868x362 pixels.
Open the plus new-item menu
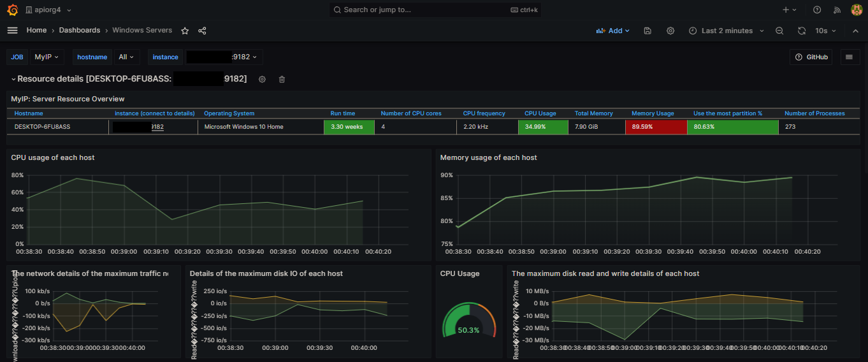[790, 10]
